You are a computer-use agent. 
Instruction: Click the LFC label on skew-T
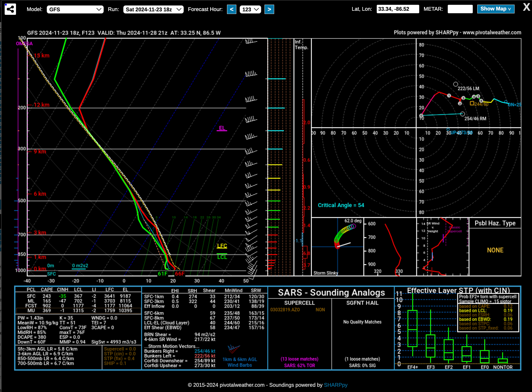point(222,246)
